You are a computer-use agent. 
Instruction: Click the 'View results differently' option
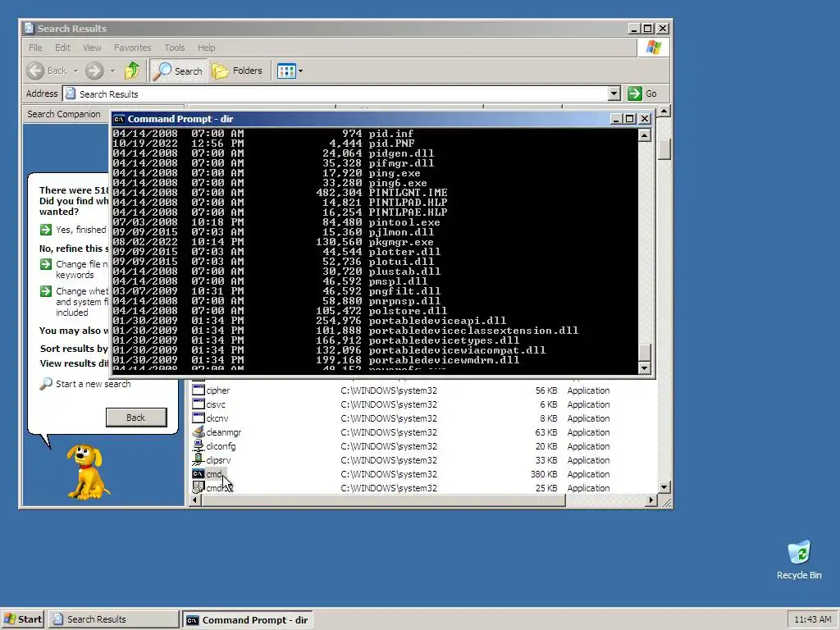[75, 363]
